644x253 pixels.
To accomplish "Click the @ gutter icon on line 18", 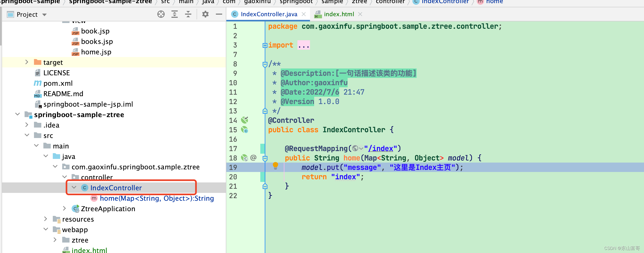I will point(253,158).
